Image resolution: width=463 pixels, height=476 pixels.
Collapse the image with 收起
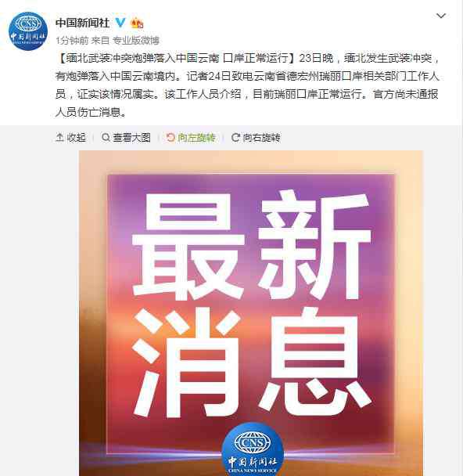pos(70,138)
